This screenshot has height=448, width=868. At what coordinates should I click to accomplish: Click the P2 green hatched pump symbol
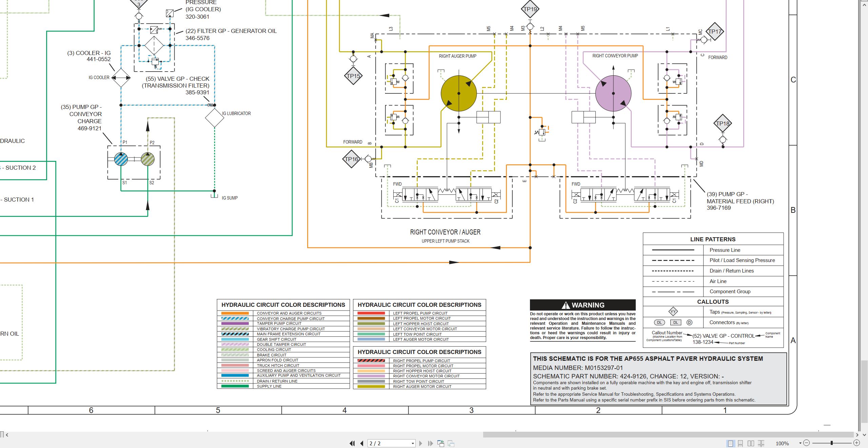tap(147, 159)
